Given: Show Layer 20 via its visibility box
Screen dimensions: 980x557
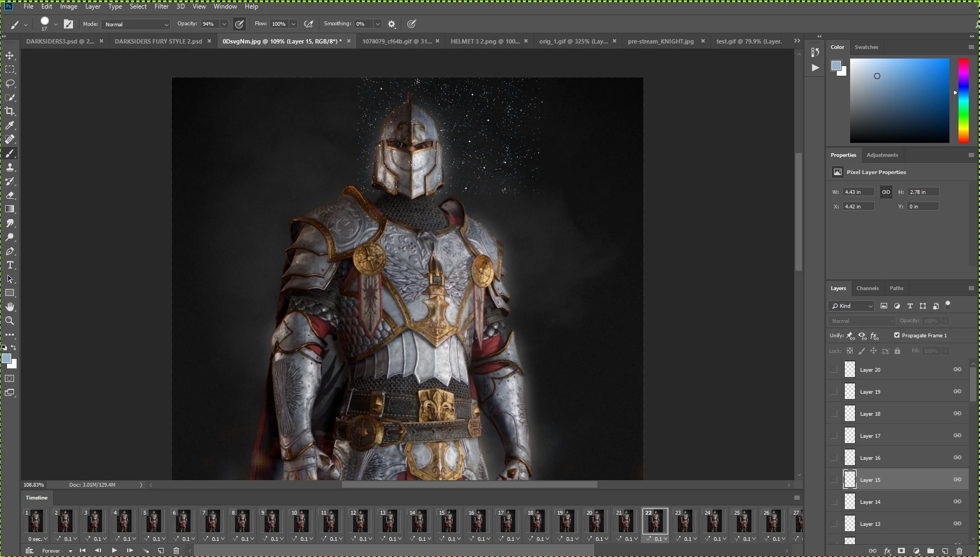Looking at the screenshot, I should [833, 370].
